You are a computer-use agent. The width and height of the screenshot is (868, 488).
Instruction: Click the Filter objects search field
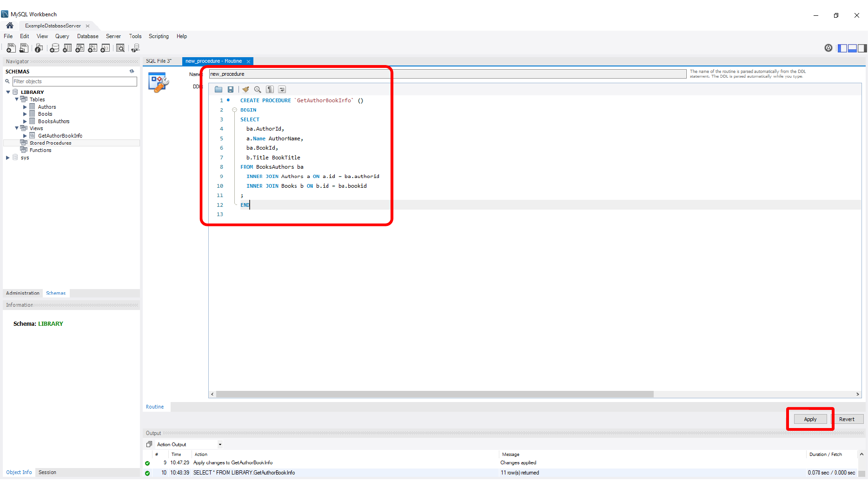point(74,81)
